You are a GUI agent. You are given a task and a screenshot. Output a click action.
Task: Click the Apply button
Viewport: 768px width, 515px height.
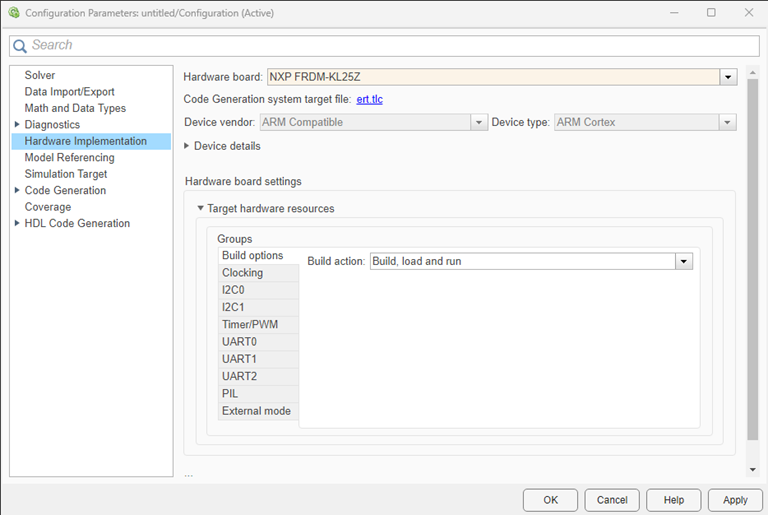click(x=734, y=500)
